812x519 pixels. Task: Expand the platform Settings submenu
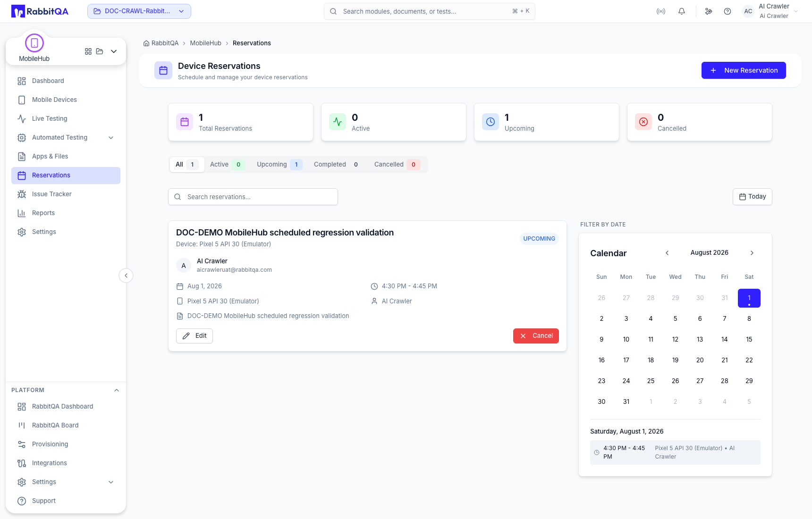point(111,482)
